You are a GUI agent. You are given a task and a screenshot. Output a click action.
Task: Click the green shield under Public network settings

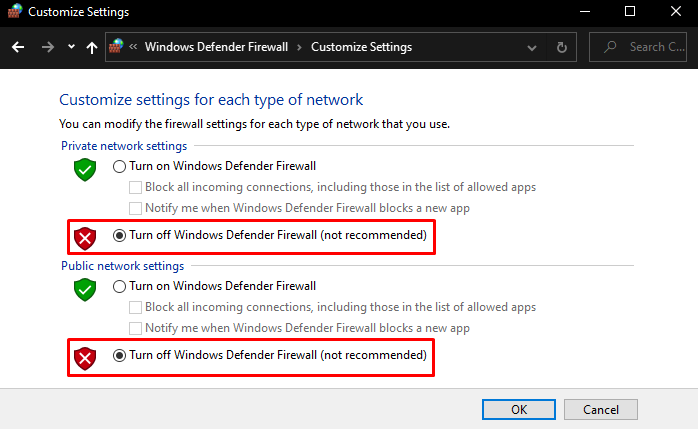click(85, 289)
